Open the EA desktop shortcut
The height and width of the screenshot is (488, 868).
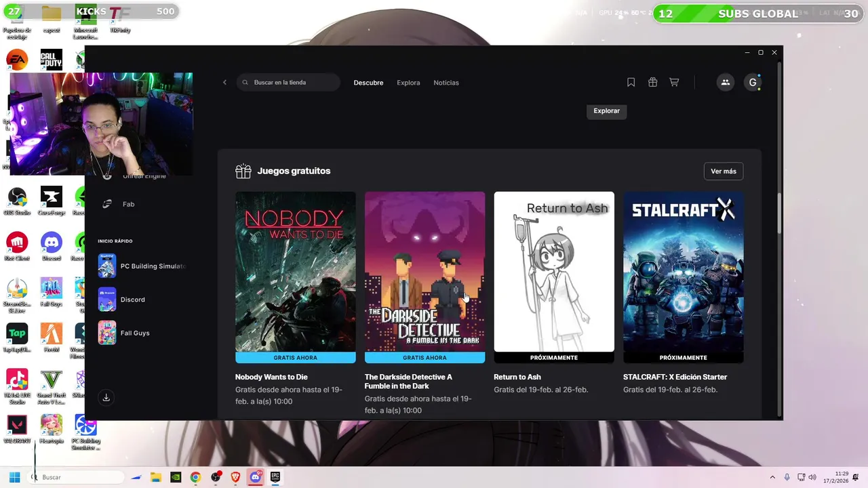[17, 60]
